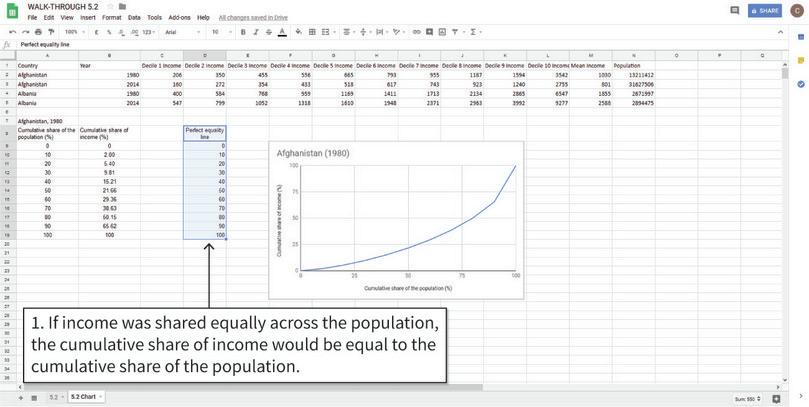
Task: Click the Insert chart icon
Action: pos(442,32)
